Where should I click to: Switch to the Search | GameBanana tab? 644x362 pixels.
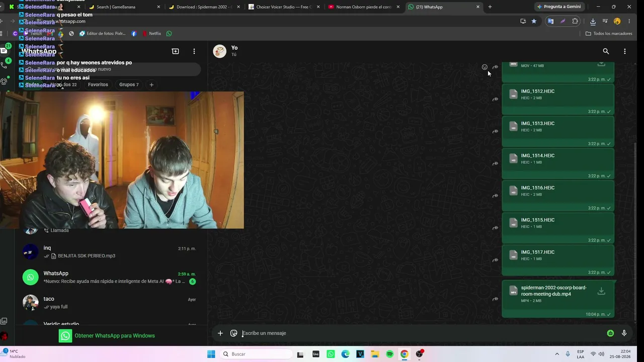(x=124, y=7)
